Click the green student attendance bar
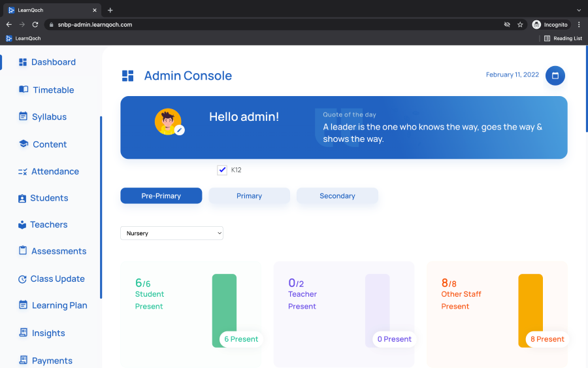 coord(224,310)
